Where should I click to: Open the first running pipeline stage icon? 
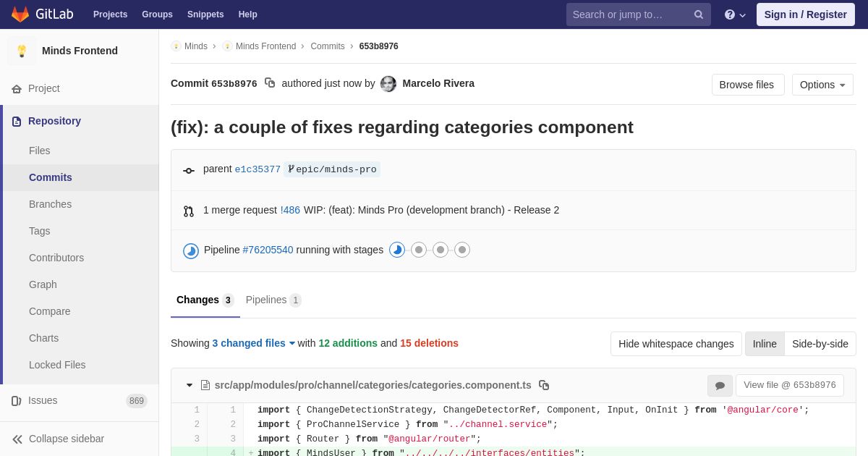[x=397, y=250]
